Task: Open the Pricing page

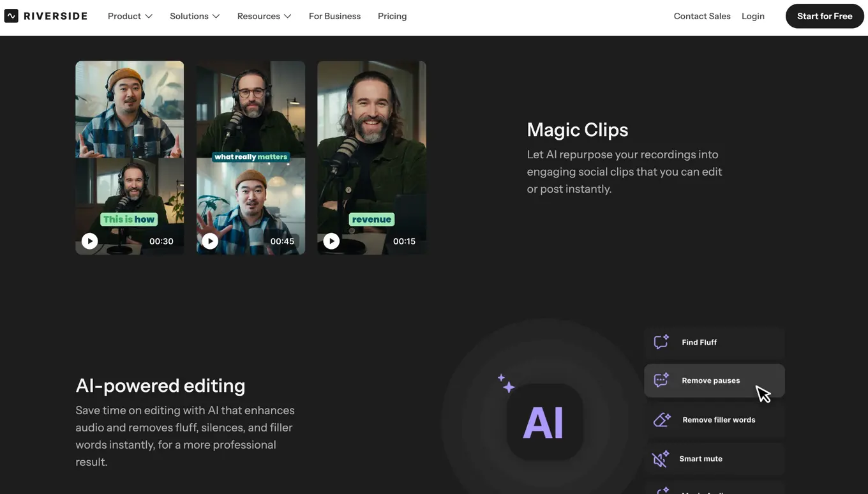Action: point(392,16)
